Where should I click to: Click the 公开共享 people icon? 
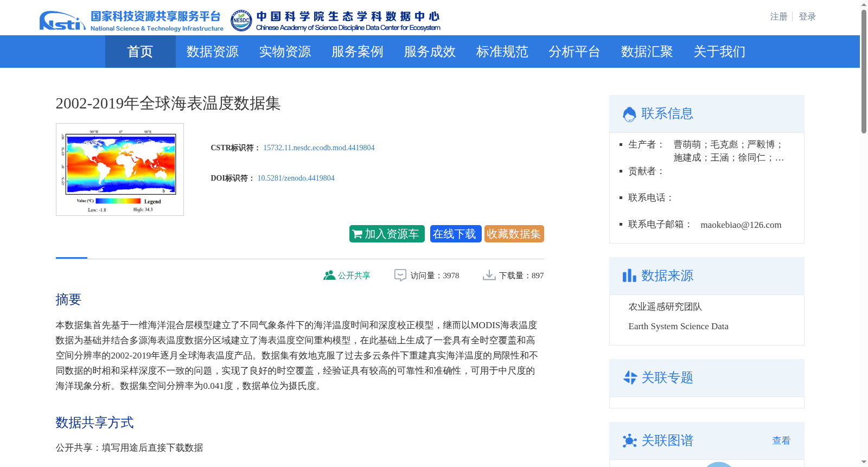(x=329, y=276)
